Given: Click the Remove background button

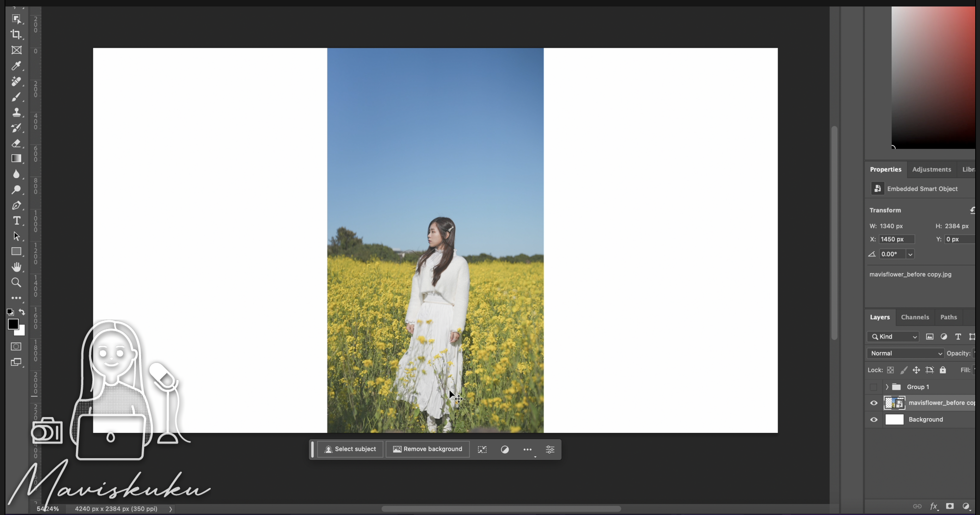Looking at the screenshot, I should tap(428, 449).
